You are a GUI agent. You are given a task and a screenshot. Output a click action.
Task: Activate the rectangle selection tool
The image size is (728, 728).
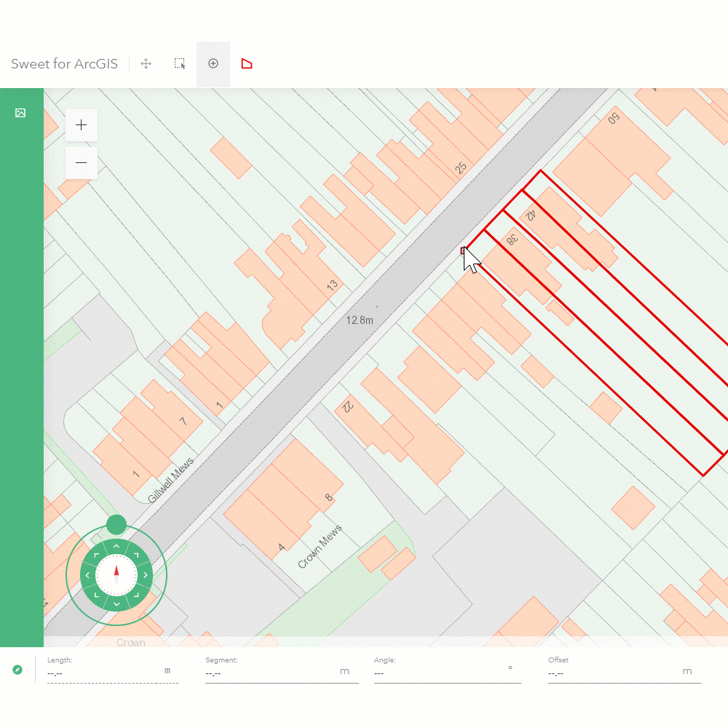click(x=180, y=64)
